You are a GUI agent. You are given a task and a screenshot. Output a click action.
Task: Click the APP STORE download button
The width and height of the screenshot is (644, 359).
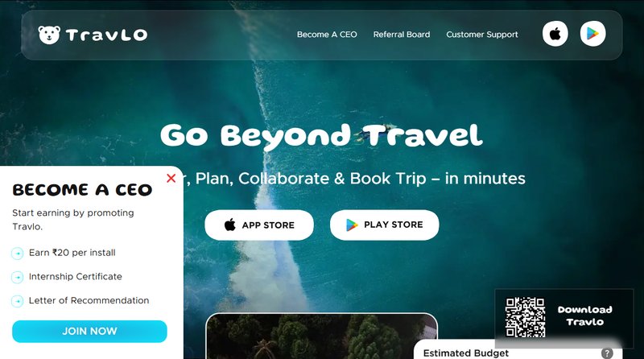(259, 225)
